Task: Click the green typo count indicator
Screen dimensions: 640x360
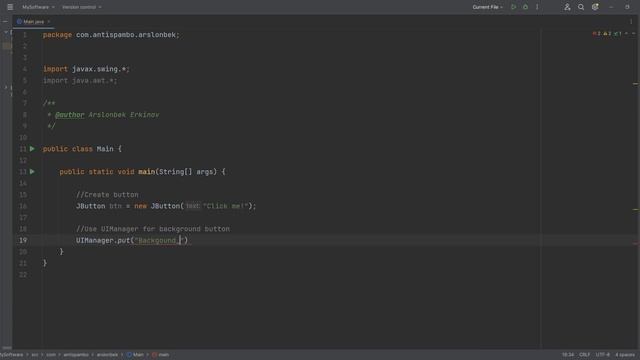Action: coord(618,33)
